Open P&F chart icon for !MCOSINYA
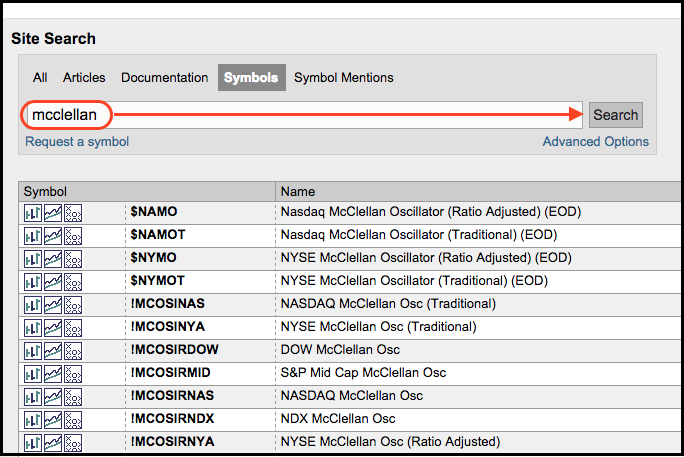The image size is (684, 457). [x=73, y=328]
